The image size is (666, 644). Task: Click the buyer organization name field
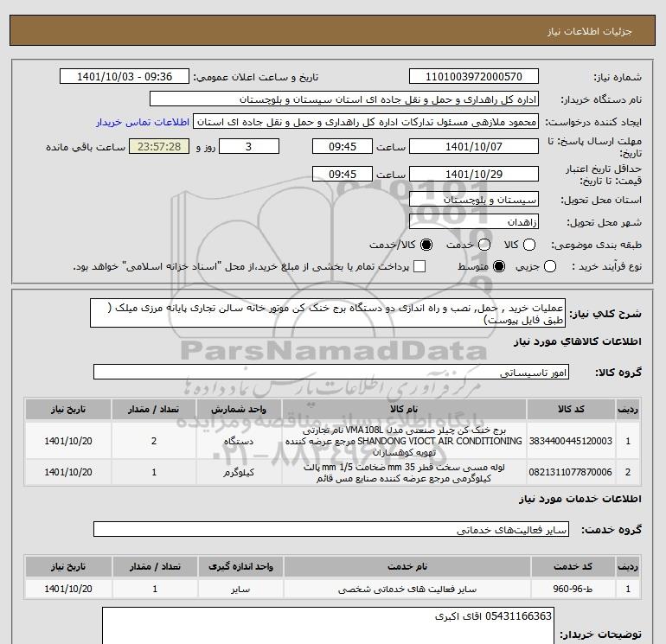tap(344, 99)
